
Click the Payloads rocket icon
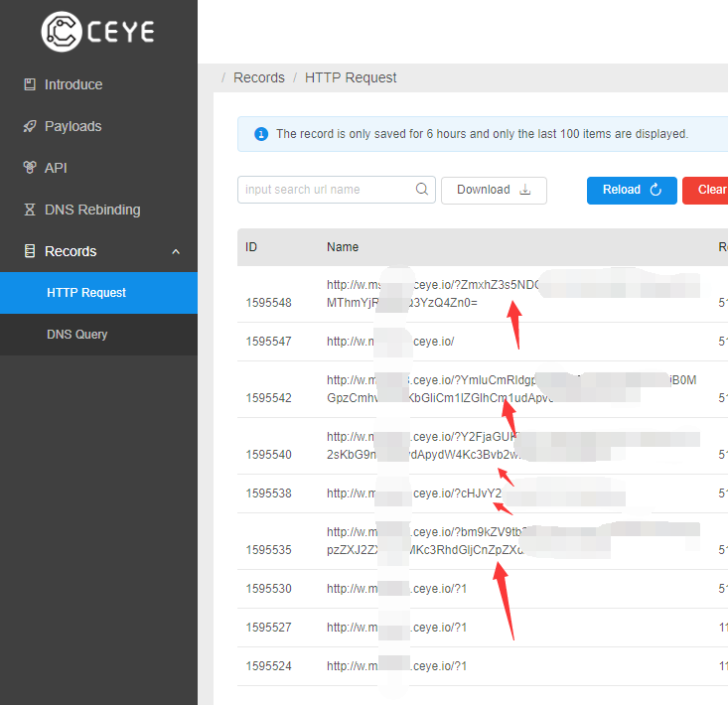[x=30, y=126]
